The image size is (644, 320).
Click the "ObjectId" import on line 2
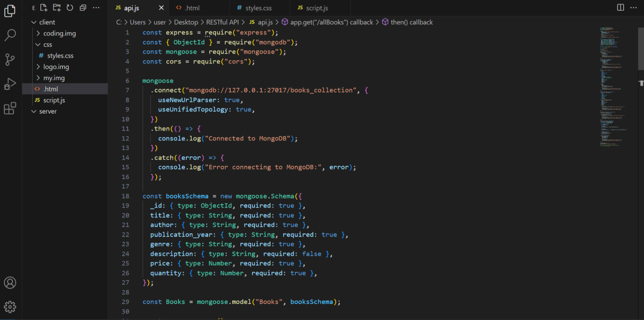pyautogui.click(x=189, y=42)
